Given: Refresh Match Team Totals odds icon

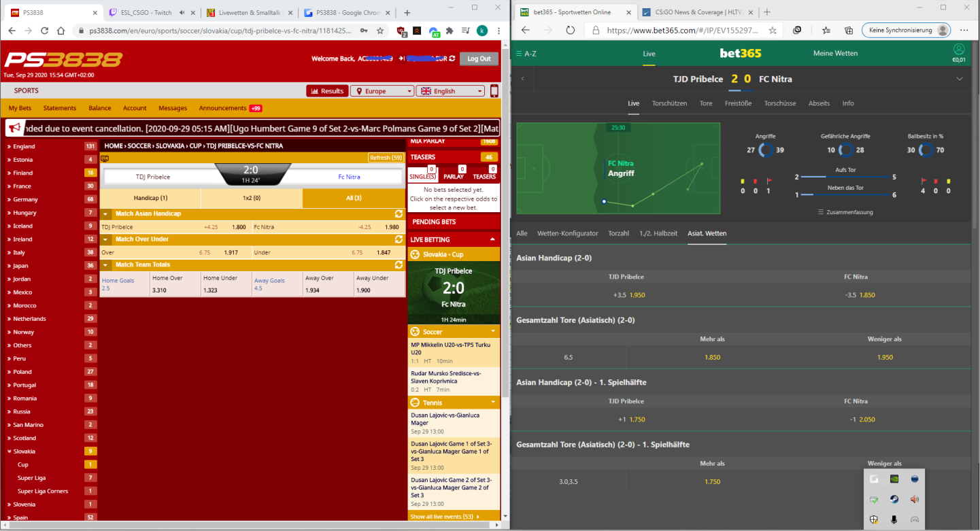Looking at the screenshot, I should (x=399, y=264).
